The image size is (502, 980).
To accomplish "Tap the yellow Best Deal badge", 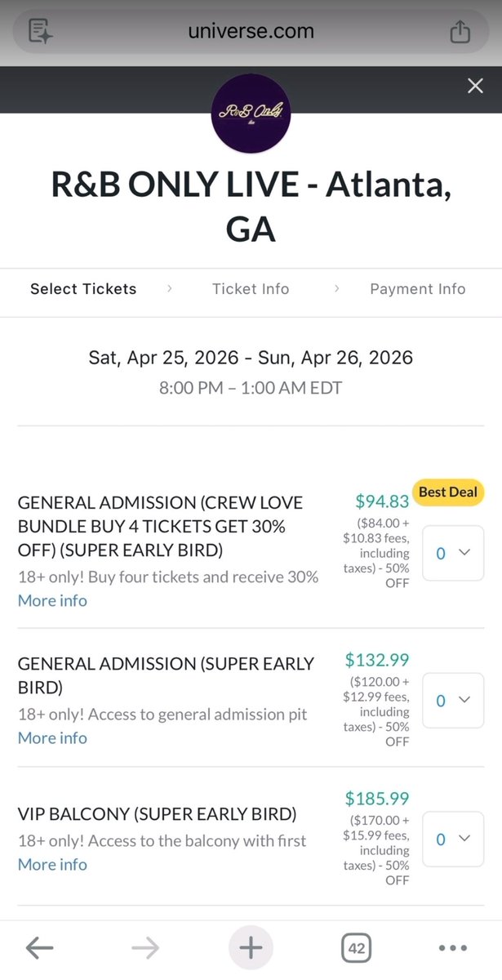I will [x=448, y=492].
